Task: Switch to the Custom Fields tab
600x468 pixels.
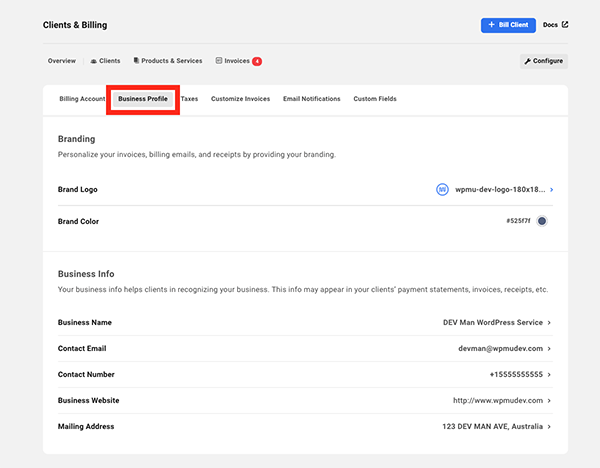Action: [375, 99]
